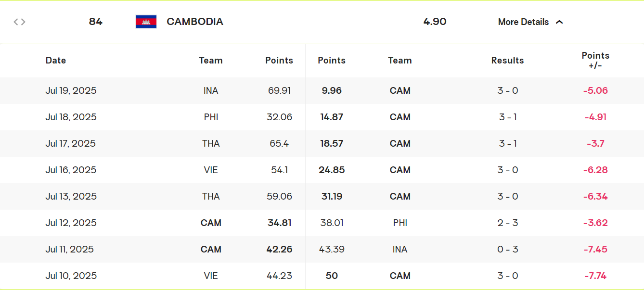
Task: Click the 3 - 1 result for Jul 17
Action: [x=508, y=143]
